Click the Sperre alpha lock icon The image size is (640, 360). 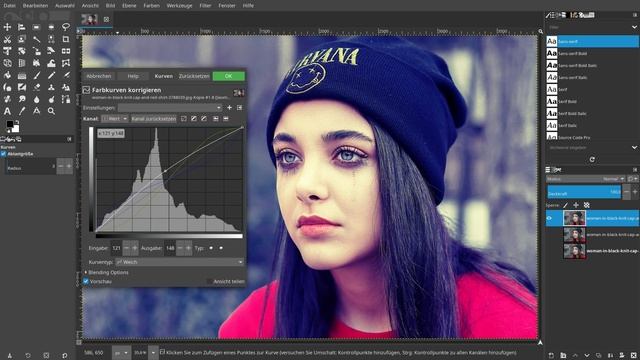587,205
